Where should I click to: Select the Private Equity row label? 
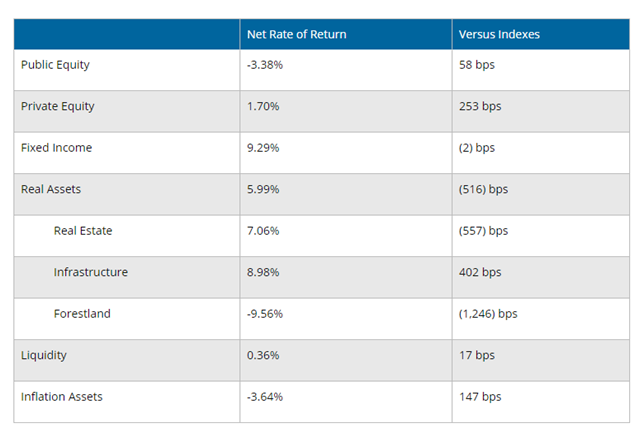[57, 106]
